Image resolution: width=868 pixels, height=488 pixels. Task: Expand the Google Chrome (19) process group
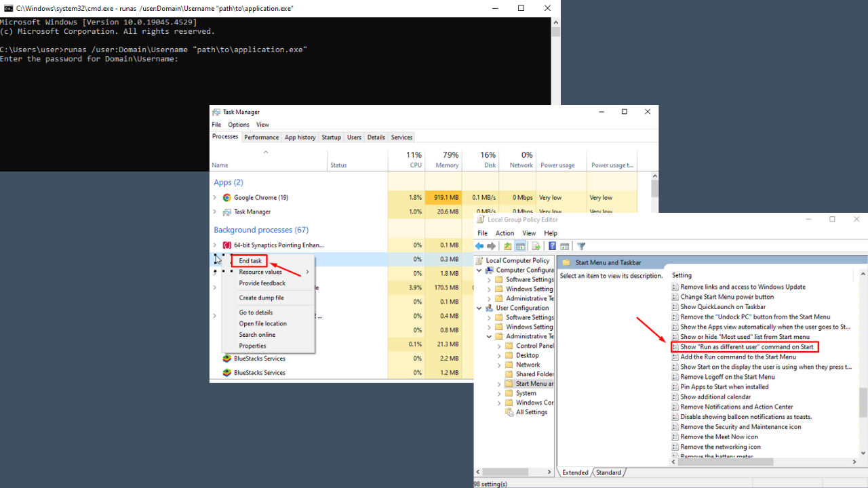point(215,198)
